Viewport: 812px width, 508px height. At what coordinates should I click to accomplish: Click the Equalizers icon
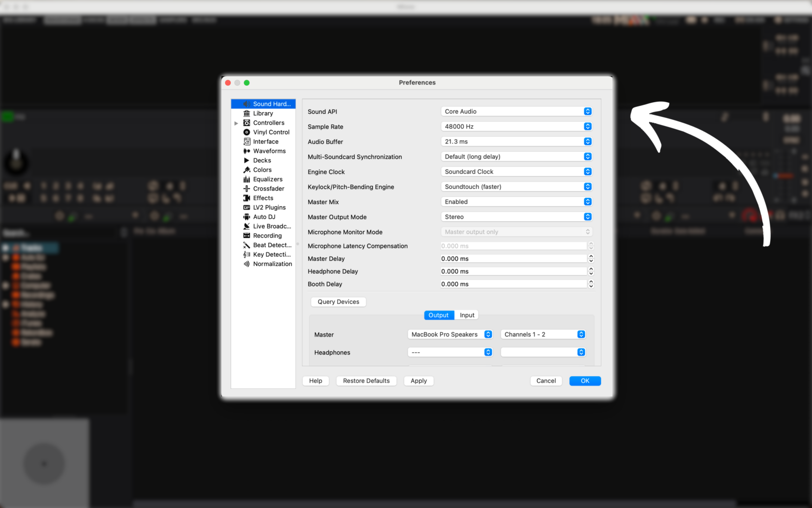(x=246, y=179)
